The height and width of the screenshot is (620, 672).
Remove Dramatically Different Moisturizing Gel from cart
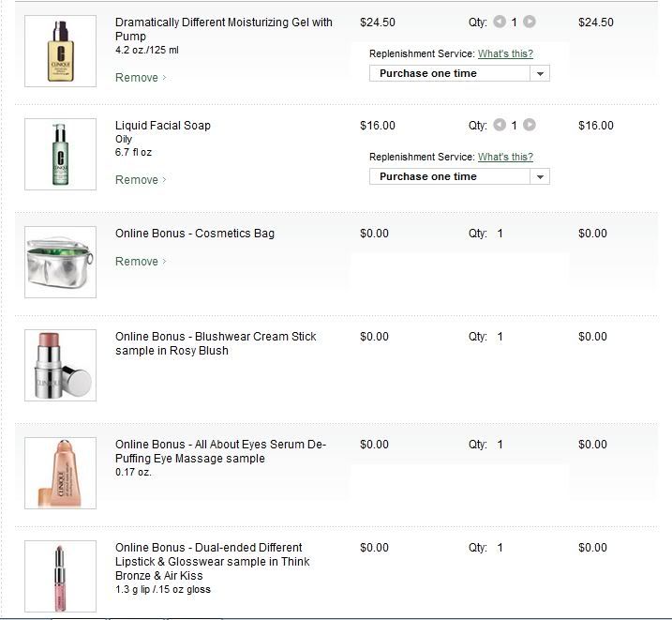click(138, 78)
